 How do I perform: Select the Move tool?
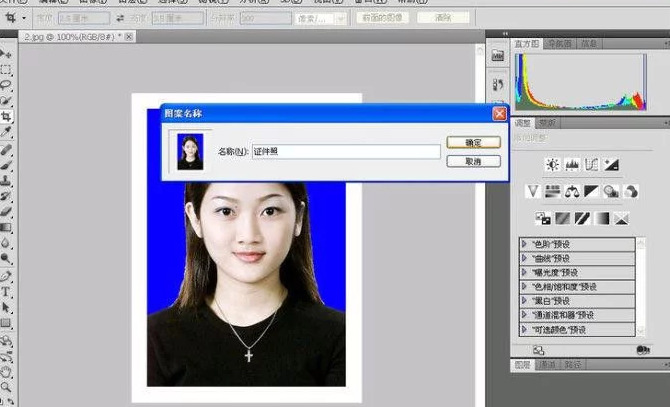(x=6, y=54)
